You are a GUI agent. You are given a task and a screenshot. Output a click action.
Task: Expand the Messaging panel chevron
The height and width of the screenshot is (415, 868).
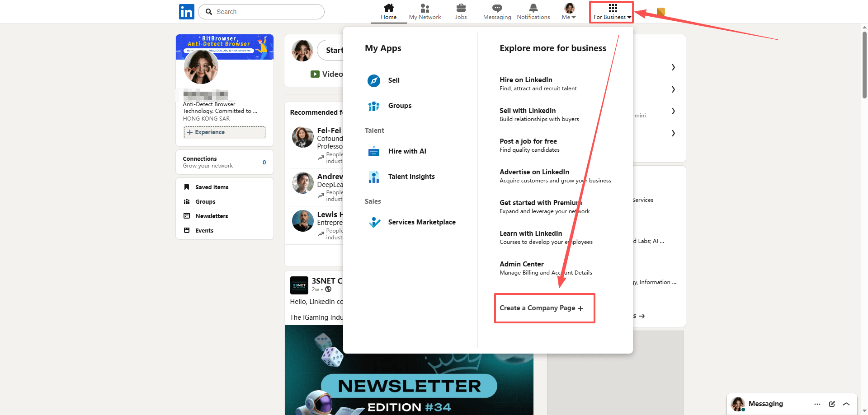click(x=846, y=404)
